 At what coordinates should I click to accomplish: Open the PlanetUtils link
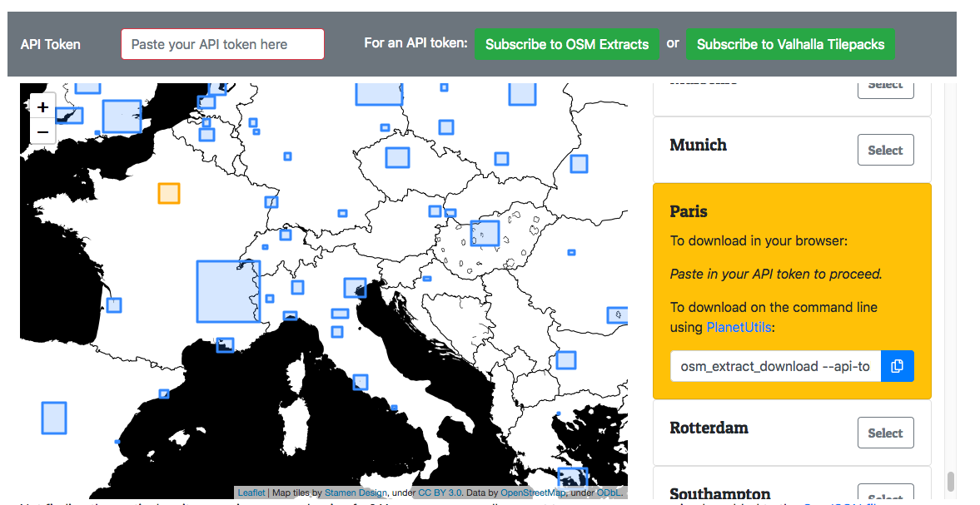click(x=739, y=328)
